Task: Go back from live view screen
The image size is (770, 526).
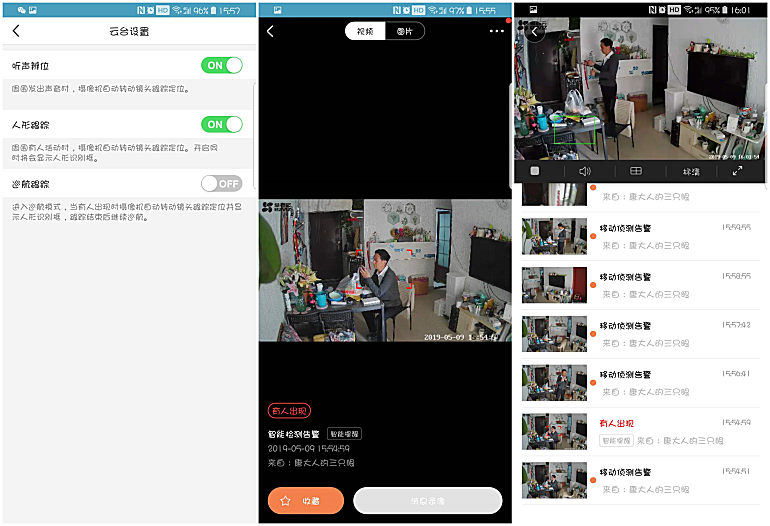Action: pos(534,32)
